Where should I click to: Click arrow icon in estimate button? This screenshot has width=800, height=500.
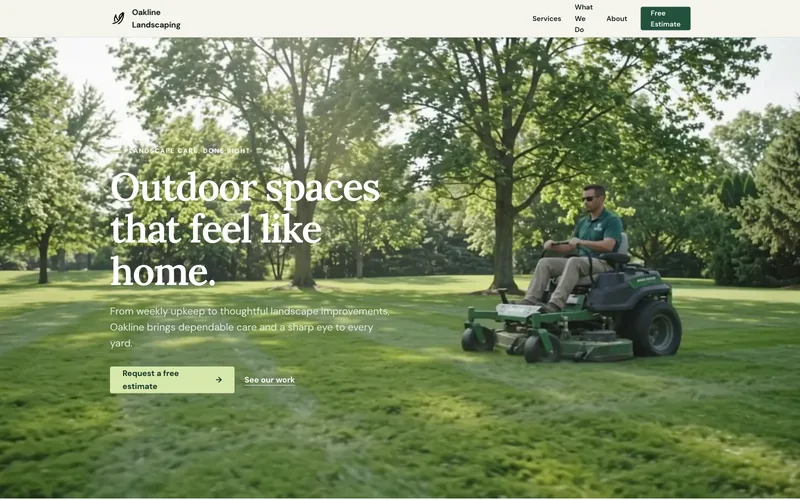pos(219,380)
